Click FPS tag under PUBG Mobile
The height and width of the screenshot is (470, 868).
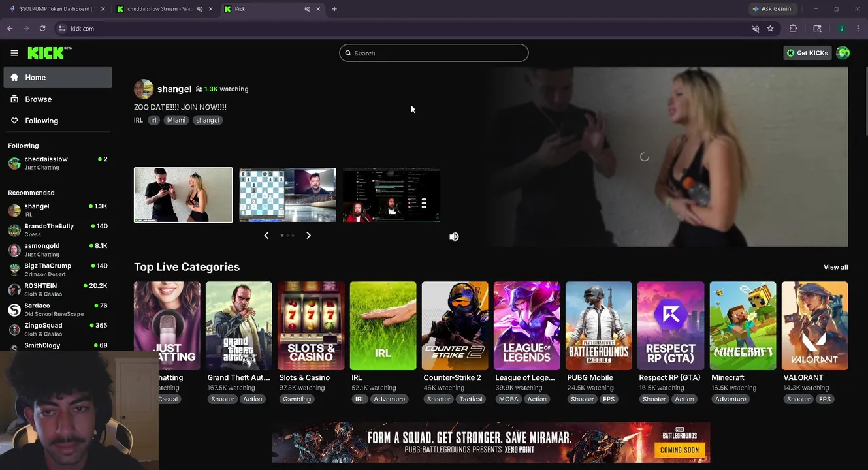point(609,399)
